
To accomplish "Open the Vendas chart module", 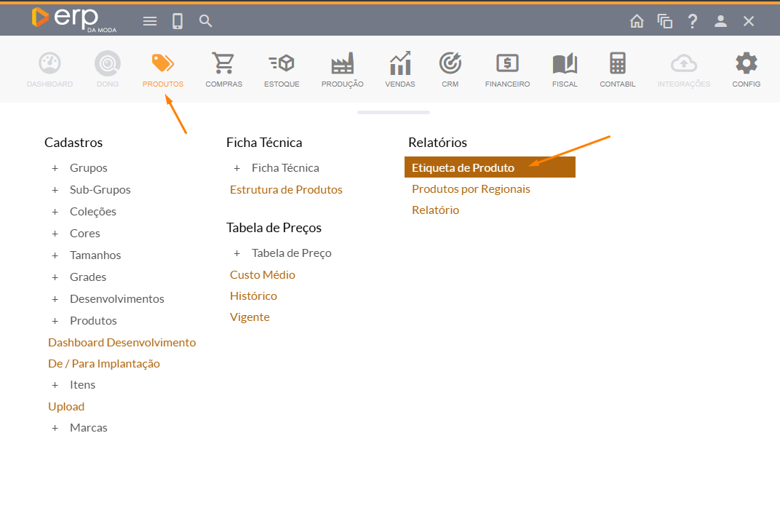I will (x=399, y=65).
